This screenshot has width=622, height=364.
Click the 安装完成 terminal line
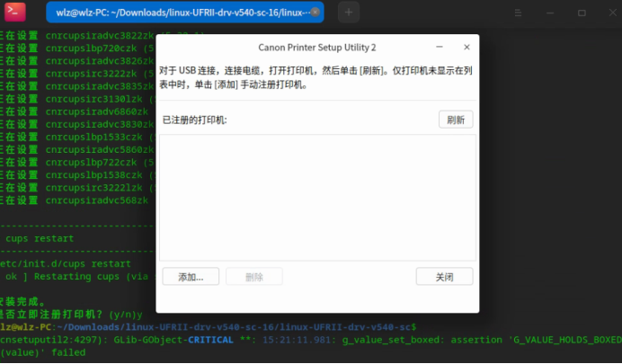click(x=22, y=302)
